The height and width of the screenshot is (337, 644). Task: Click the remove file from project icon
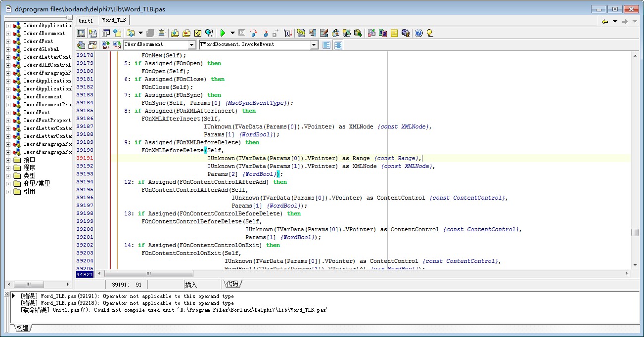pos(186,33)
